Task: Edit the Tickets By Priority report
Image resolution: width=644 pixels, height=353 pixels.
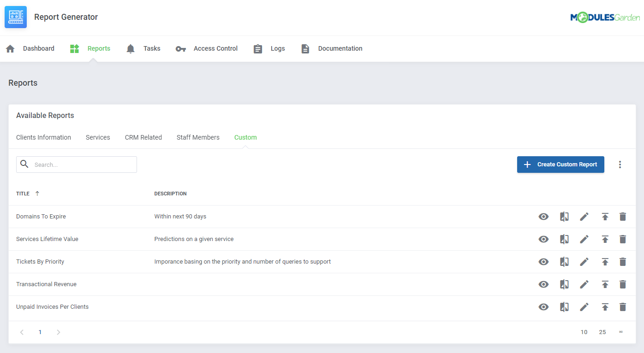Action: click(x=584, y=262)
